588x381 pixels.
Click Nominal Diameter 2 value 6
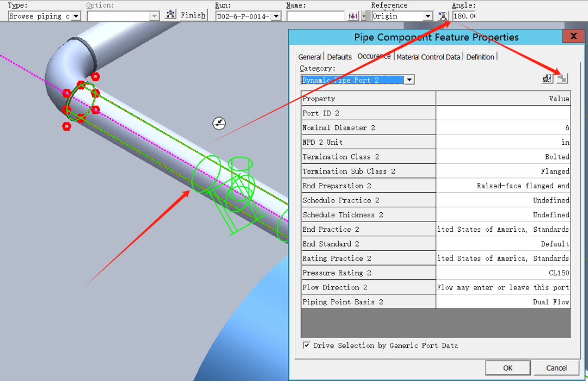(x=503, y=128)
